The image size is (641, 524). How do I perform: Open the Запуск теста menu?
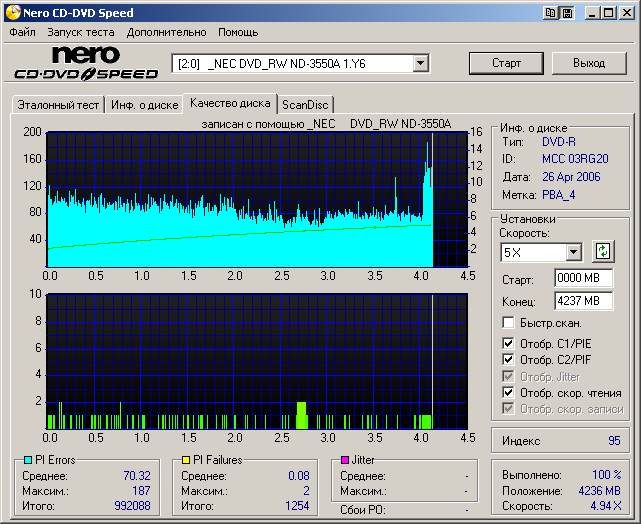[81, 32]
